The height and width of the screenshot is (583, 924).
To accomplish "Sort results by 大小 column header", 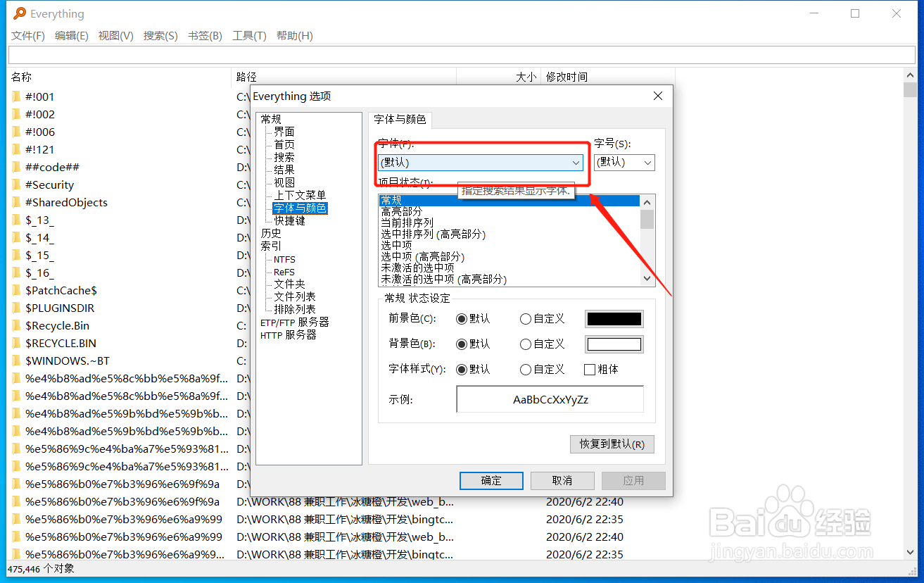I will pyautogui.click(x=499, y=77).
